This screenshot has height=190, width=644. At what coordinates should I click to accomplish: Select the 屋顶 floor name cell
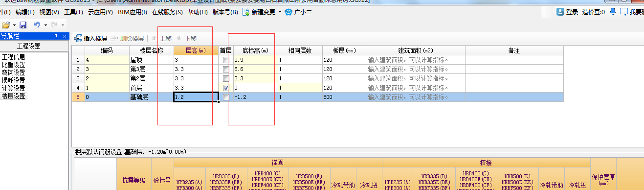tap(151, 60)
